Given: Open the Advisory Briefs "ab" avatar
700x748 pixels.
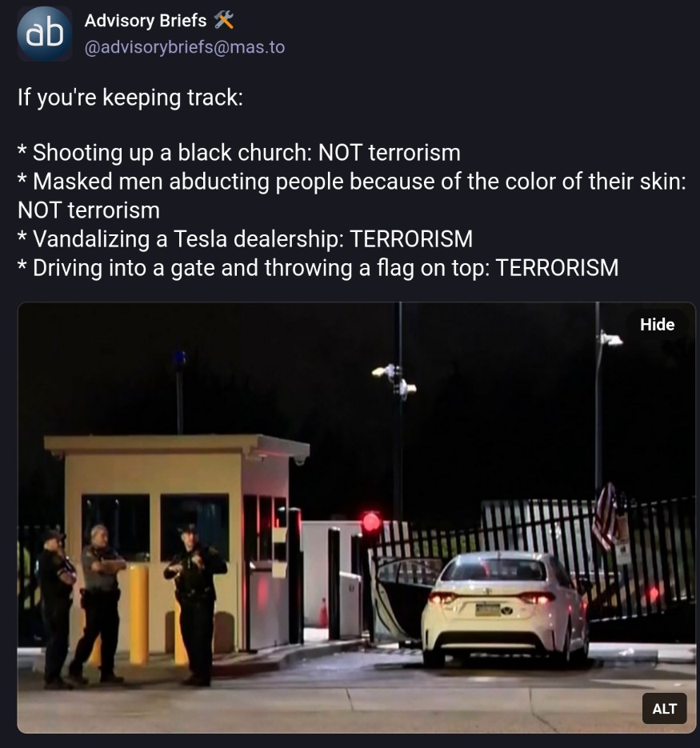Looking at the screenshot, I should click(x=45, y=34).
